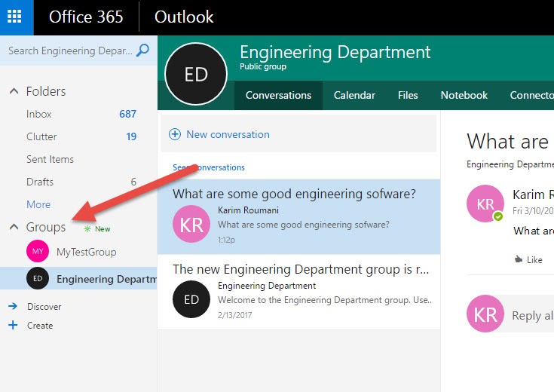Click the Outlook header title

(x=184, y=17)
